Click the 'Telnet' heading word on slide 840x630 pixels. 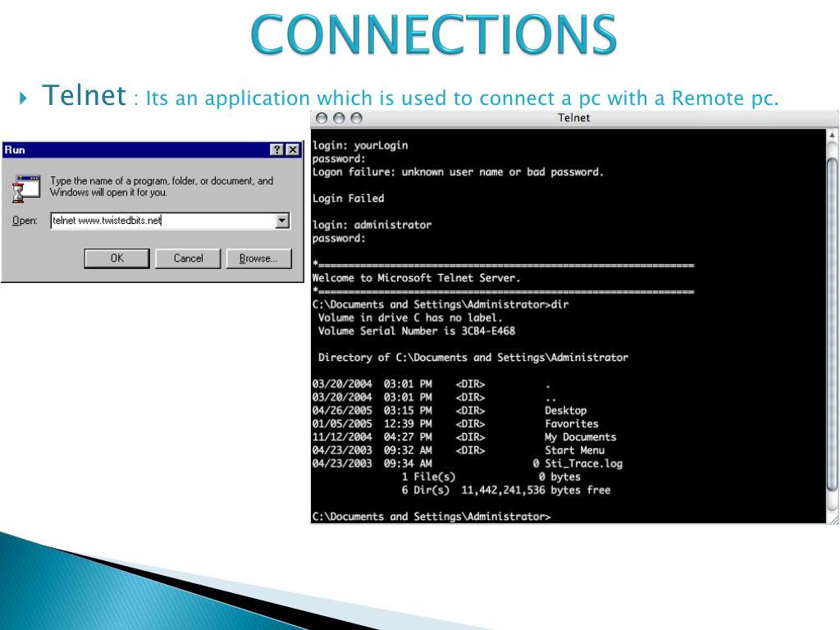[x=84, y=95]
